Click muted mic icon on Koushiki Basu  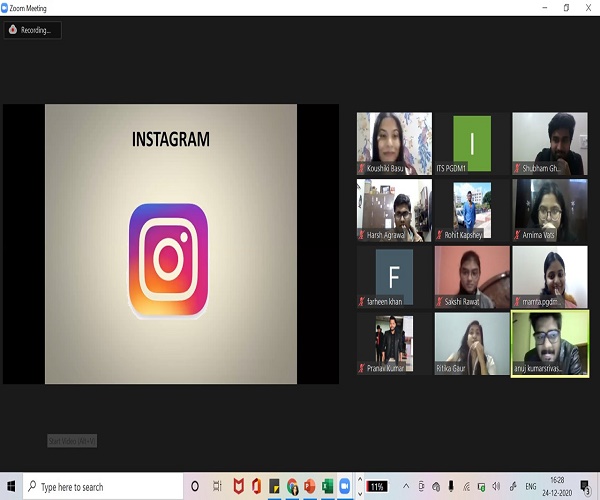(x=361, y=168)
